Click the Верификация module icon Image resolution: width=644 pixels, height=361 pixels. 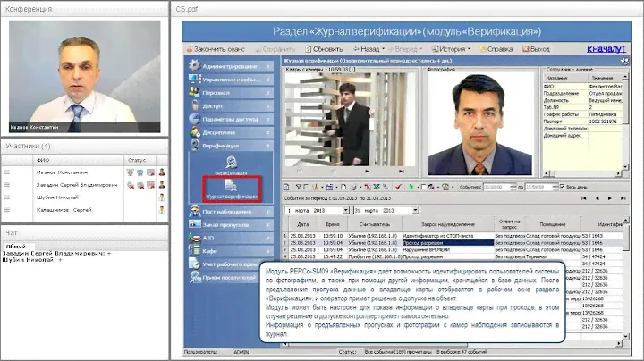(x=231, y=163)
